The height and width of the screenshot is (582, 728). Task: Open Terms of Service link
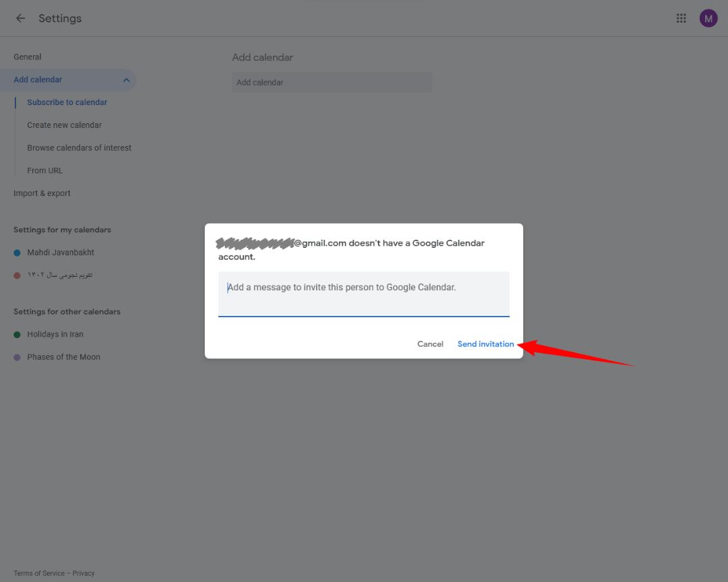39,573
